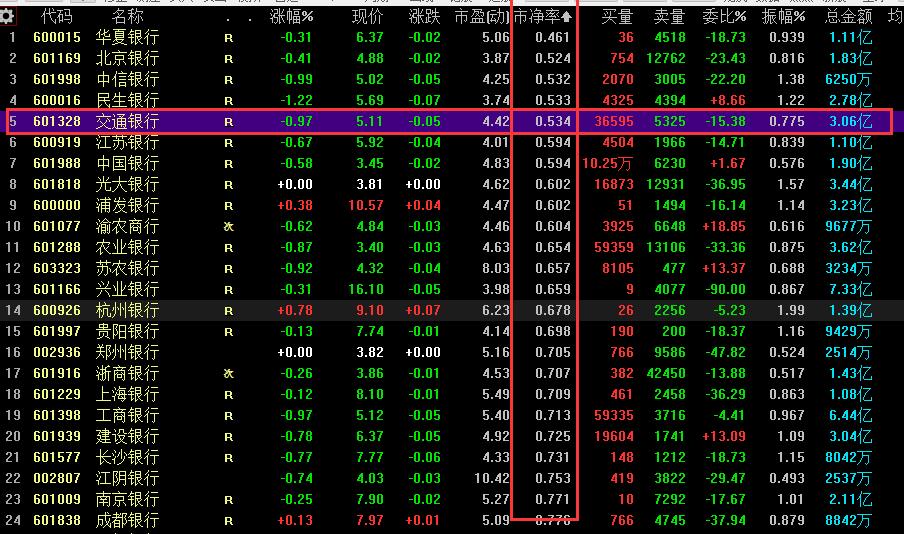This screenshot has width=904, height=534.
Task: Click the R marker on 浦发银行 row
Action: 228,206
